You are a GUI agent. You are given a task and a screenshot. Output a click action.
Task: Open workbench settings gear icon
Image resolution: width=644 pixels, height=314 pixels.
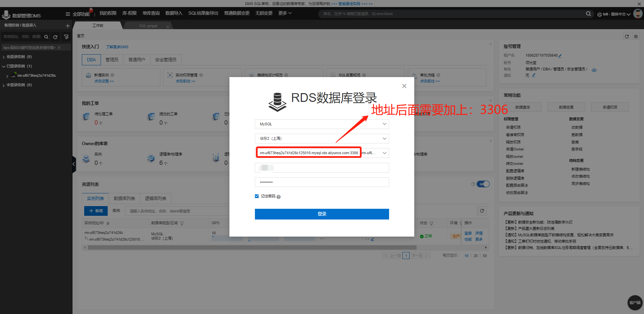coord(636,36)
